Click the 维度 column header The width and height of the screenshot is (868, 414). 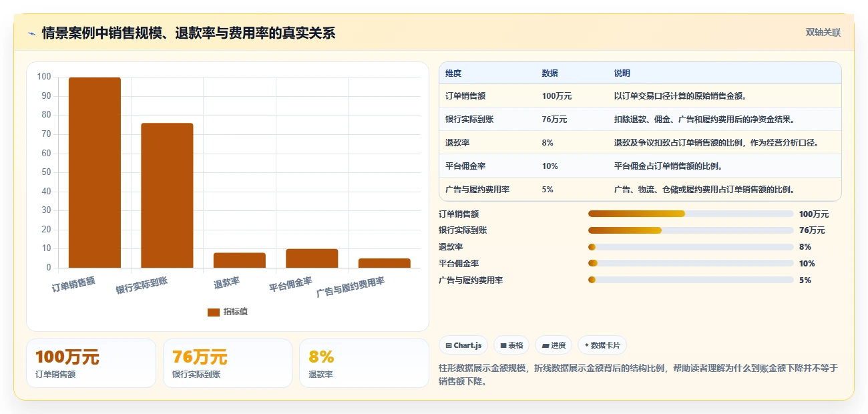[x=453, y=73]
